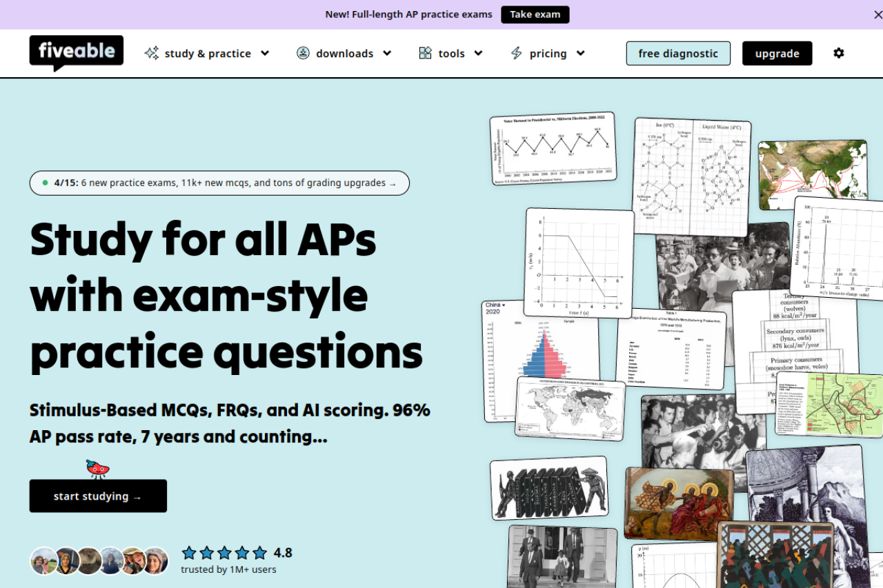Screen dimensions: 883x588
Task: Open the 4/15 new practice exams announcement
Action: click(x=219, y=183)
